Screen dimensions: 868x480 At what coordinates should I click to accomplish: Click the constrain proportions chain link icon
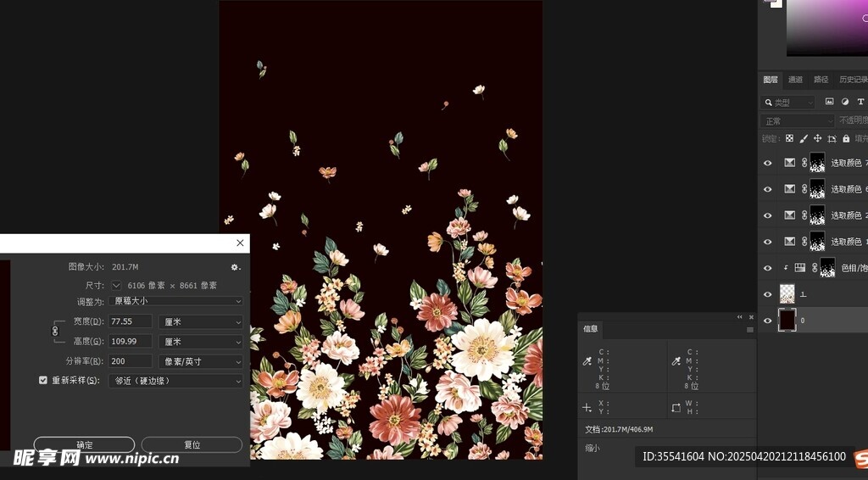[x=55, y=332]
